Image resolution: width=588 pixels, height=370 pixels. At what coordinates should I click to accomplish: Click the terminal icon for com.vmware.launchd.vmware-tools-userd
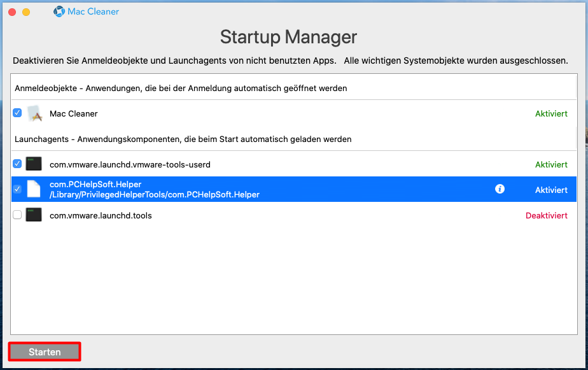(x=34, y=164)
